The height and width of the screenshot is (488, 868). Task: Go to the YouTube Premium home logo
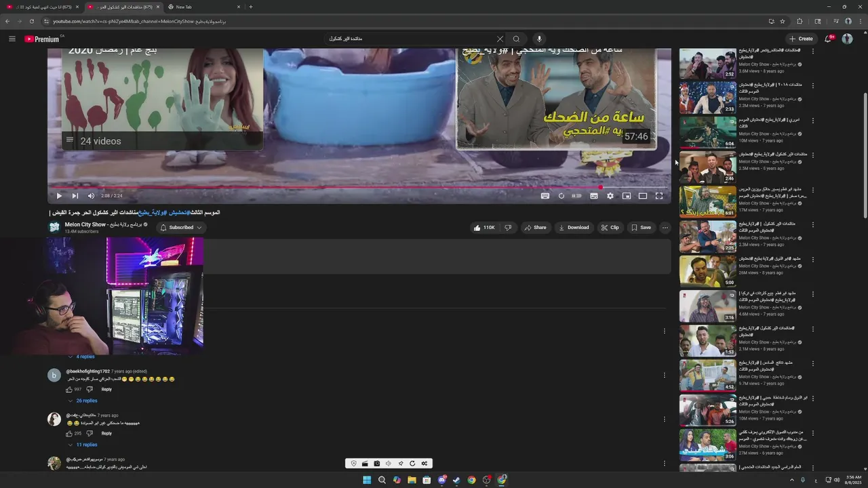[x=42, y=39]
